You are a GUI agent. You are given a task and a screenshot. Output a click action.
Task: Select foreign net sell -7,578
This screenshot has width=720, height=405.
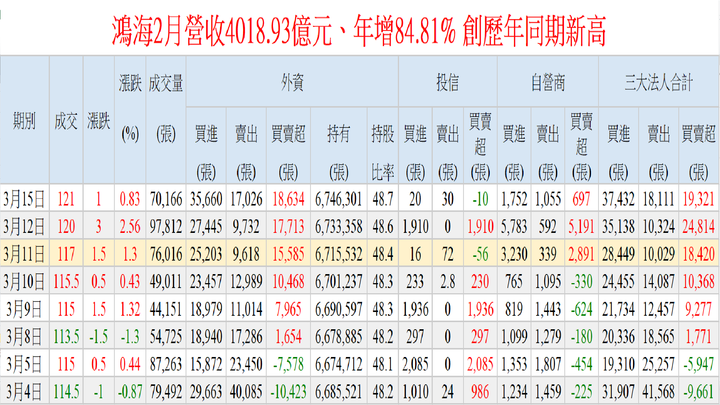(288, 365)
